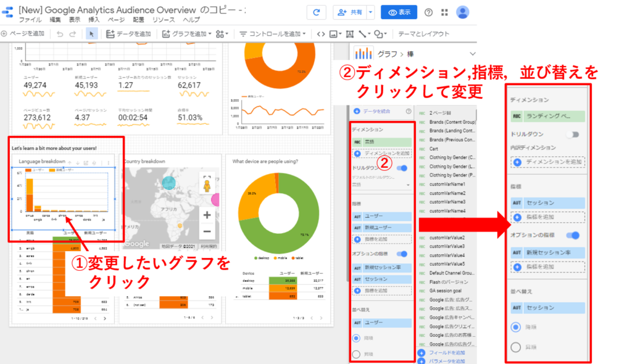Viewport: 632px width, 364px height.
Task: Open the グラフを追加 dropdown
Action: [x=186, y=34]
